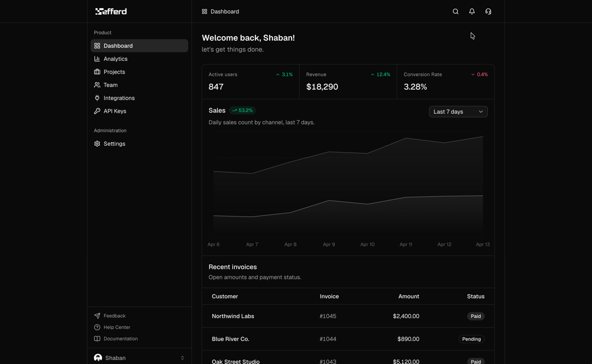Click the Recent invoices heading
The image size is (592, 364).
pyautogui.click(x=232, y=267)
